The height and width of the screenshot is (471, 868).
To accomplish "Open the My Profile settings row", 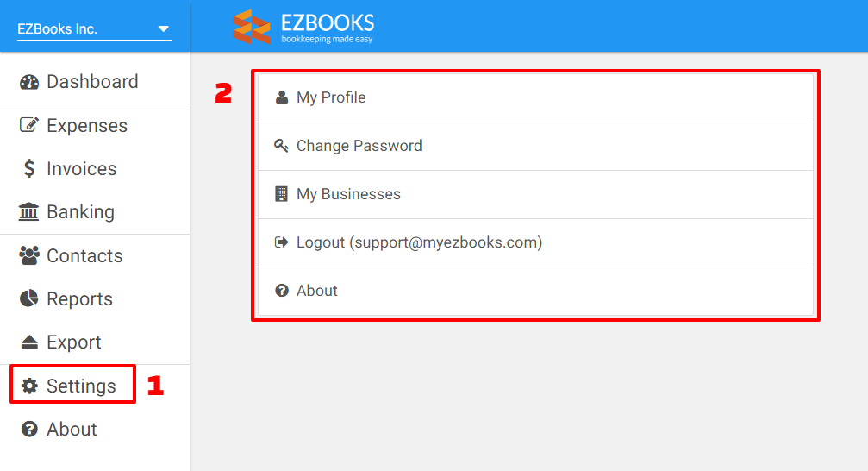I will point(536,97).
